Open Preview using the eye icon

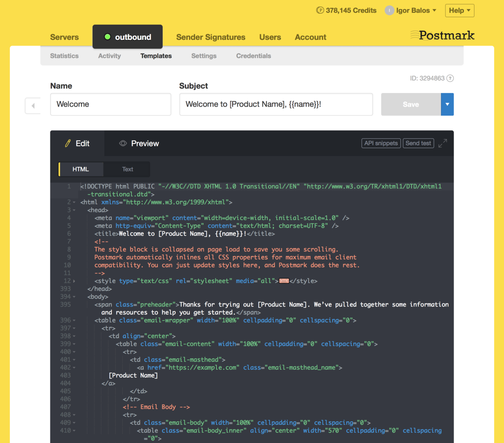click(x=123, y=143)
